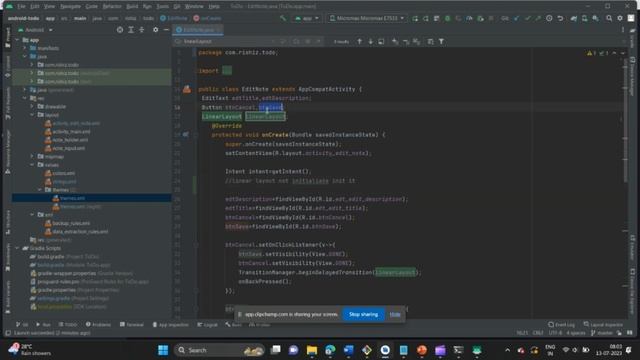The image size is (640, 360).
Task: Open Project panel settings gear
Action: tap(156, 30)
